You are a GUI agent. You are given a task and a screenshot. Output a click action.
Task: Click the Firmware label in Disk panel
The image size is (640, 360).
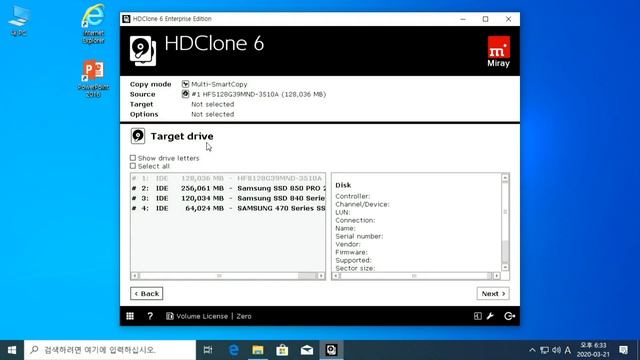tap(351, 252)
